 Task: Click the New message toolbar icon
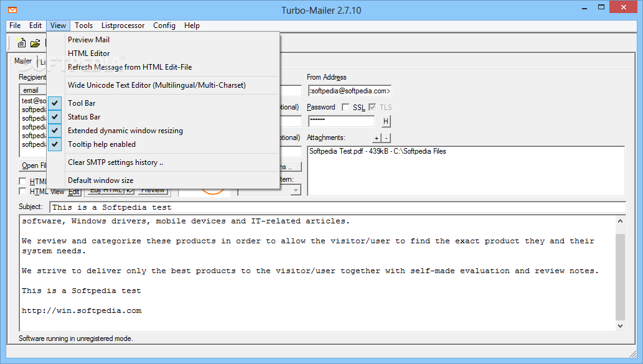pyautogui.click(x=21, y=43)
